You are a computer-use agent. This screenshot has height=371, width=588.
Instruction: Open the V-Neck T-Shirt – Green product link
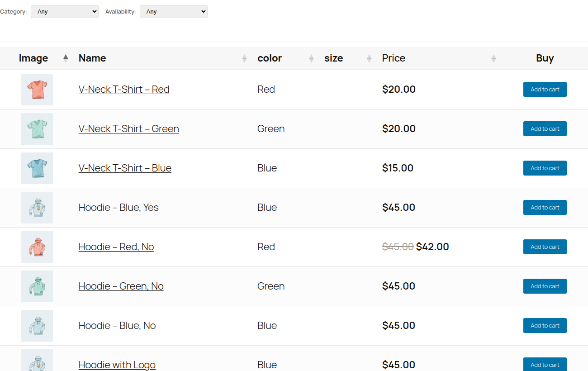129,129
